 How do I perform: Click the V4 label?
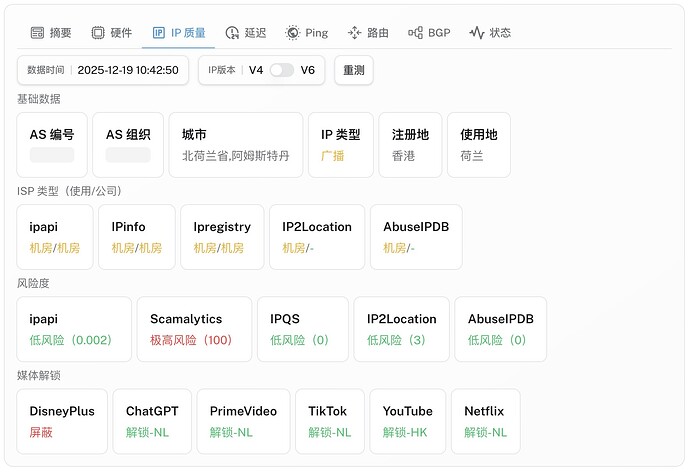256,70
